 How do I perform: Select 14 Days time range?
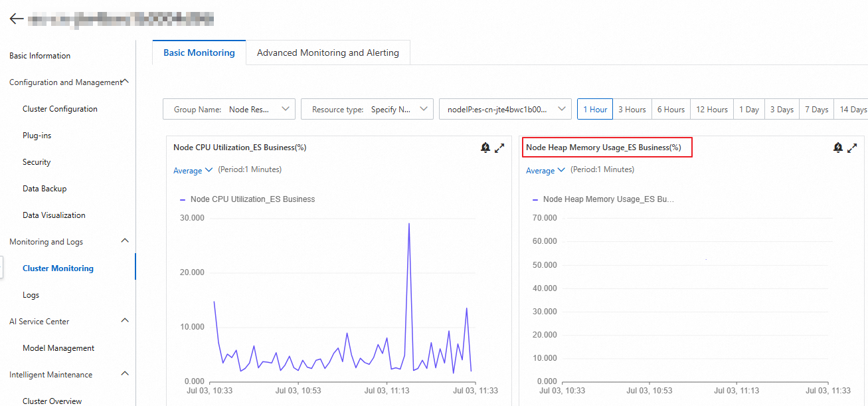coord(852,110)
